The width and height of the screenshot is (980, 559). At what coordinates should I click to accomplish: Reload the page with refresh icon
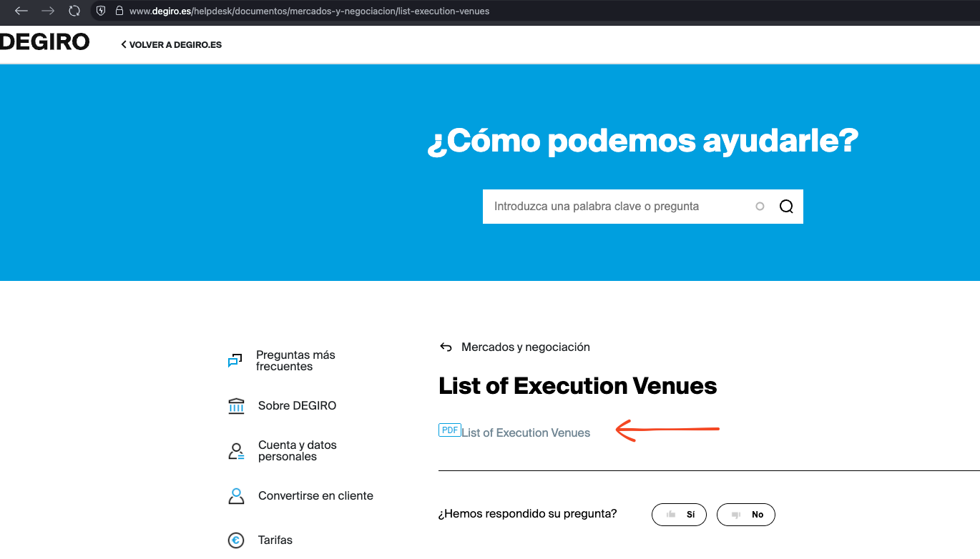(x=74, y=11)
